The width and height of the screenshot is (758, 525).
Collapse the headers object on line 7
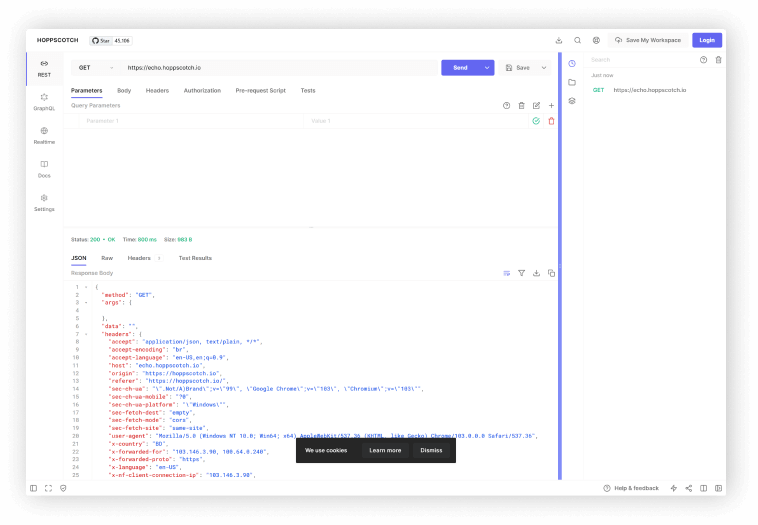point(87,334)
